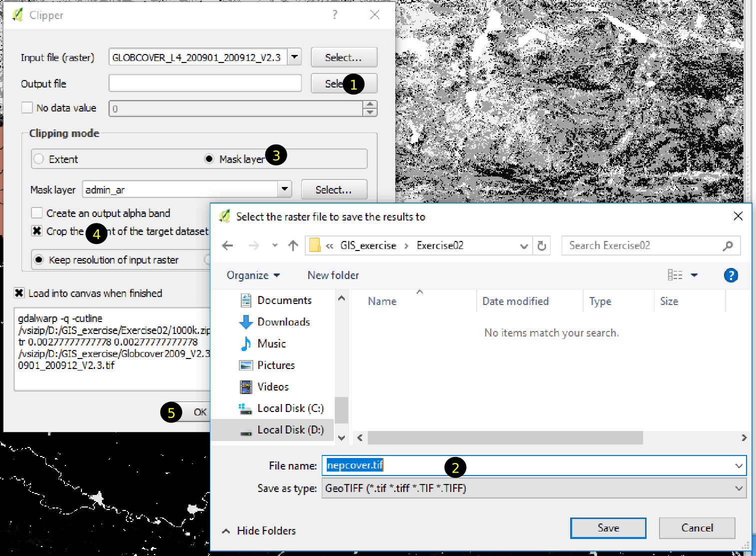The image size is (756, 556).
Task: Open Music folder in navigation pane
Action: point(271,343)
